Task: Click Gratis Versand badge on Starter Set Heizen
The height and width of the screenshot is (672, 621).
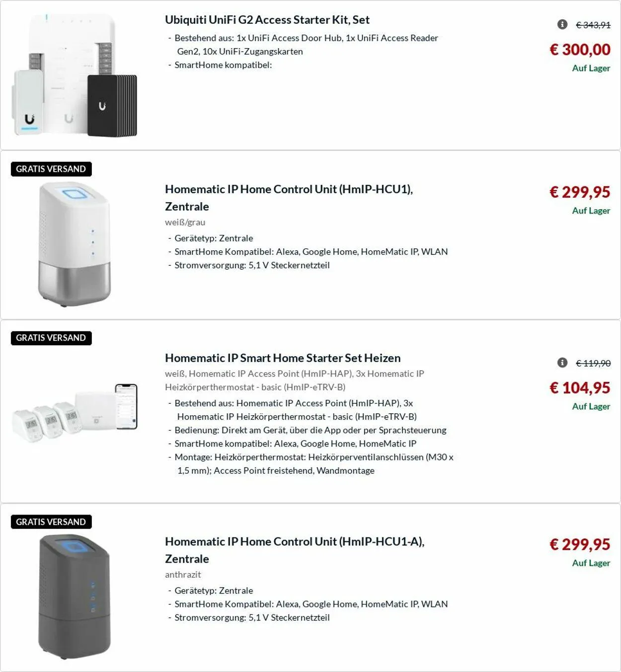Action: click(x=51, y=338)
